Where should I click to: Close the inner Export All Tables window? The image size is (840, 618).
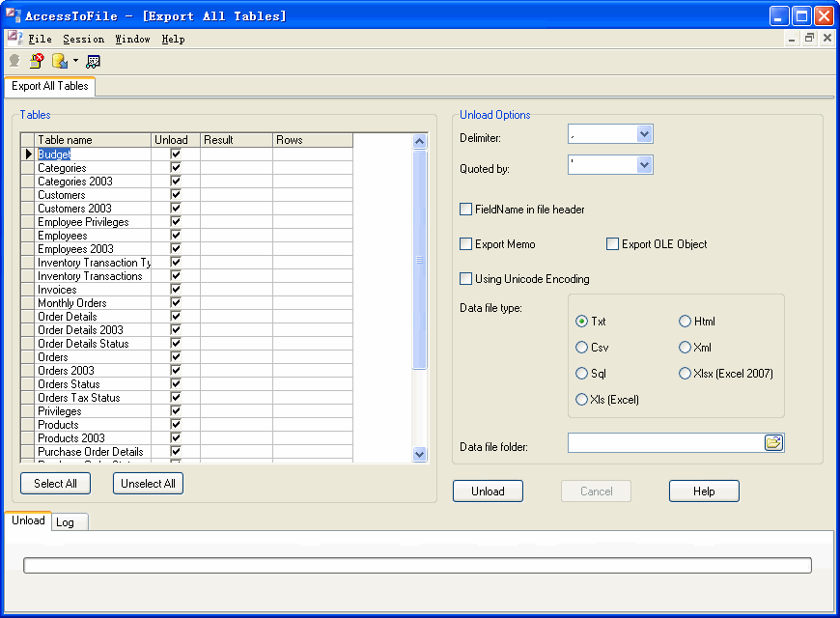pos(827,38)
